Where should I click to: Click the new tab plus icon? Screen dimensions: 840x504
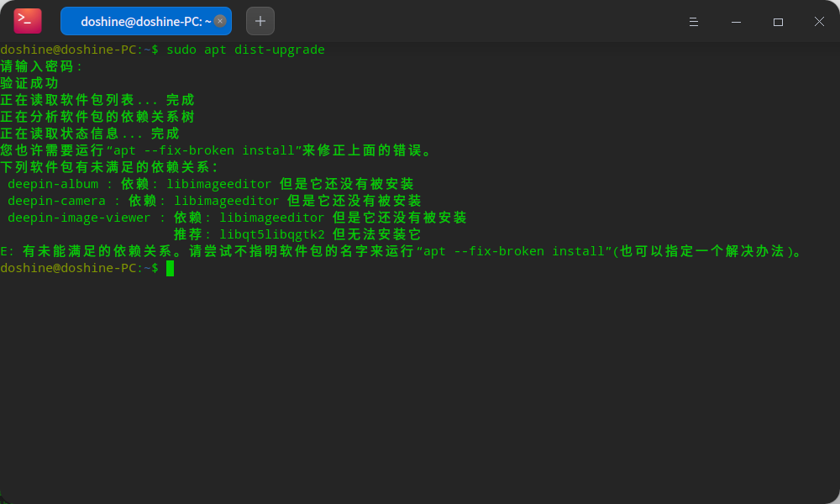(260, 20)
